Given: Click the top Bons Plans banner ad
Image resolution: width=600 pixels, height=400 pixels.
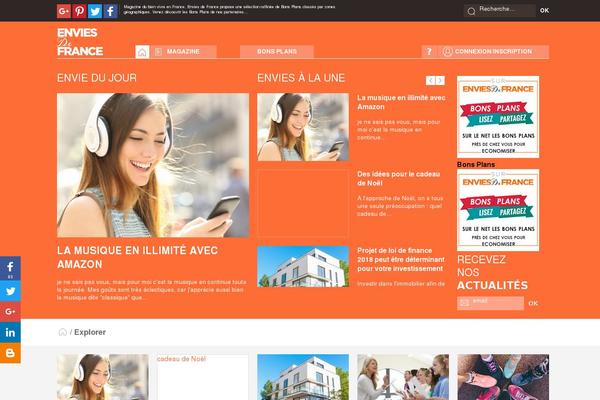Looking at the screenshot, I should [x=498, y=117].
